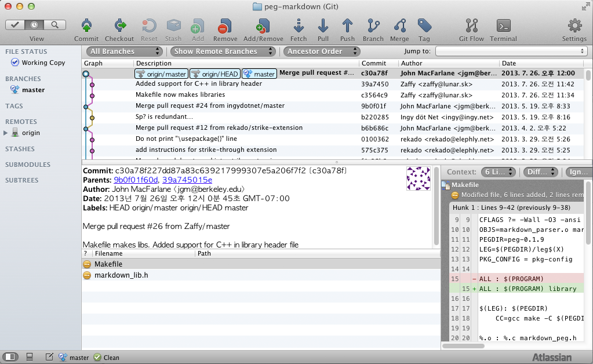Open Git Flow from toolbar
The height and width of the screenshot is (364, 593).
coord(471,26)
